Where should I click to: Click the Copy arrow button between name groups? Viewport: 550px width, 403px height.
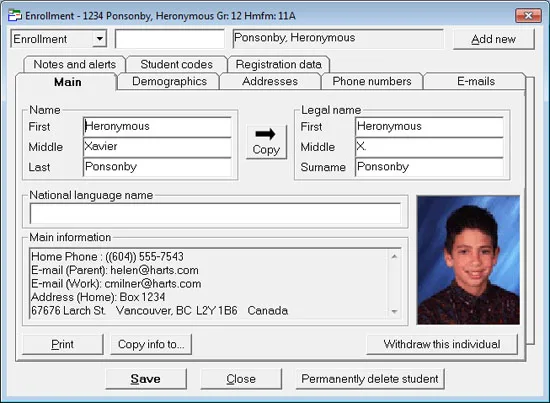(266, 142)
